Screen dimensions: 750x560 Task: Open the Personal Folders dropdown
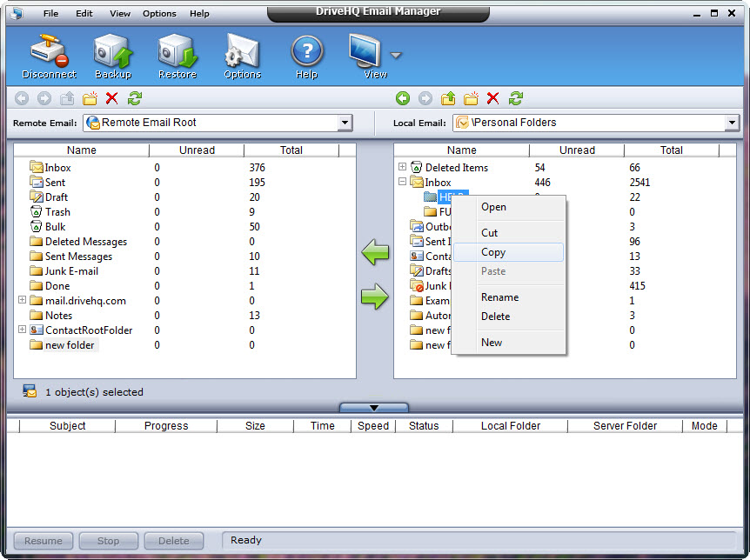732,123
